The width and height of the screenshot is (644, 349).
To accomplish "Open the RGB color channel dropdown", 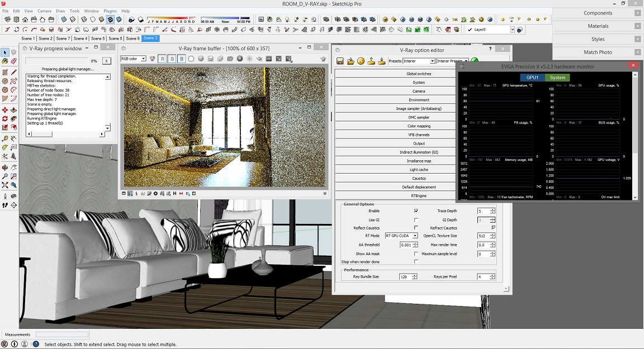I will click(133, 59).
